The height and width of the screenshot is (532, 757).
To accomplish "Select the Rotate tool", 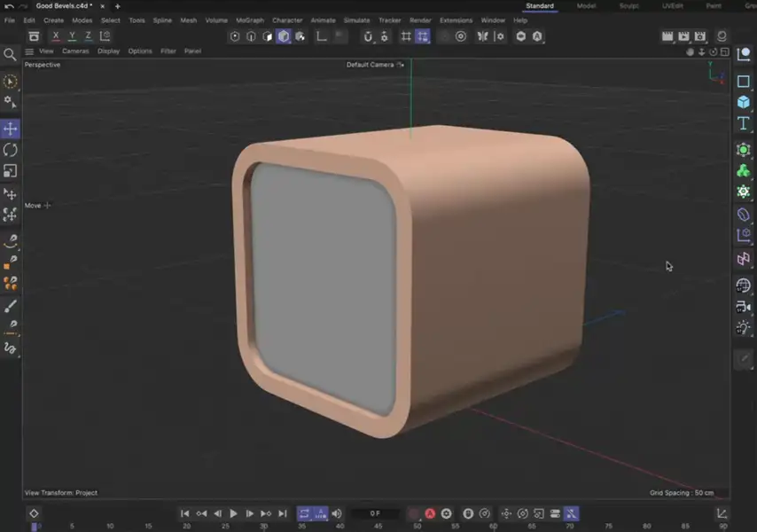I will coord(11,150).
